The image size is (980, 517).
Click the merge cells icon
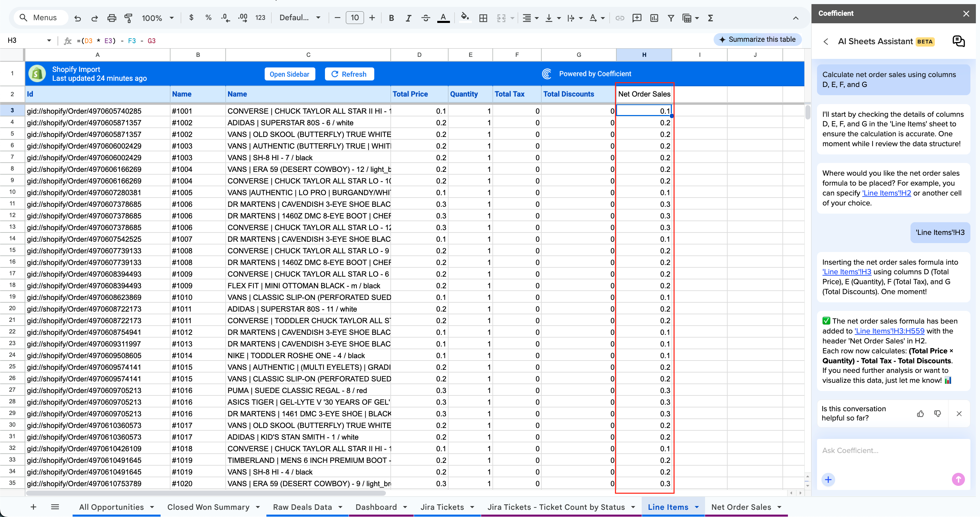[501, 18]
